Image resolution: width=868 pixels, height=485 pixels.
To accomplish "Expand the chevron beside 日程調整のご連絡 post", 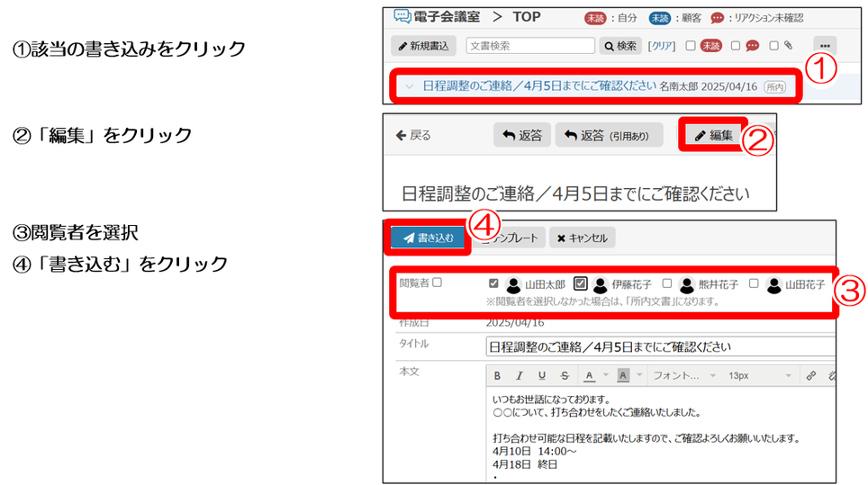I will 410,86.
